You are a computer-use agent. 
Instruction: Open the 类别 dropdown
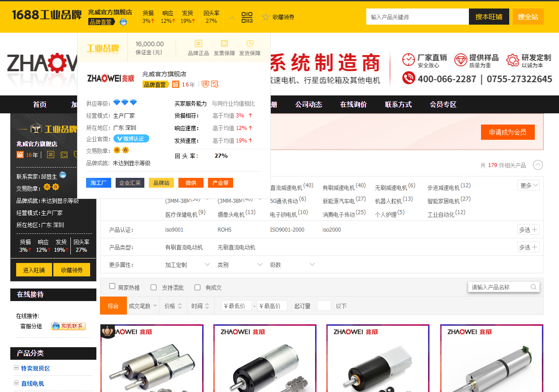click(x=240, y=265)
